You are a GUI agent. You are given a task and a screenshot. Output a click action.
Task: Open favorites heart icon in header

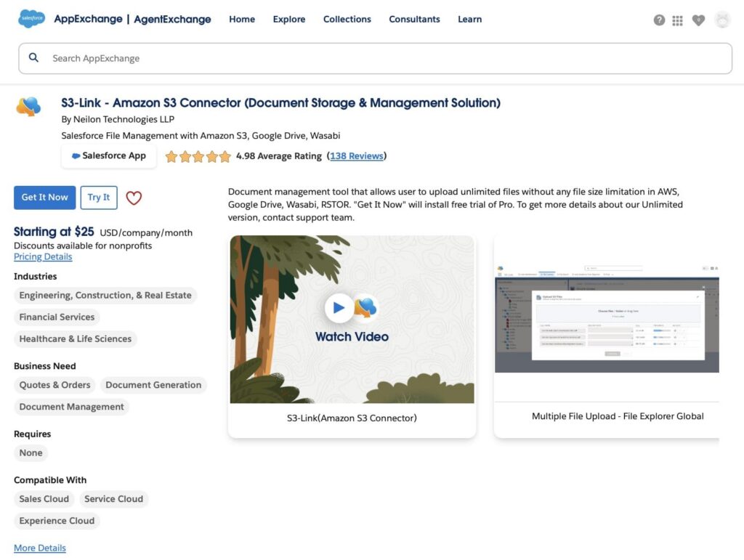point(698,20)
